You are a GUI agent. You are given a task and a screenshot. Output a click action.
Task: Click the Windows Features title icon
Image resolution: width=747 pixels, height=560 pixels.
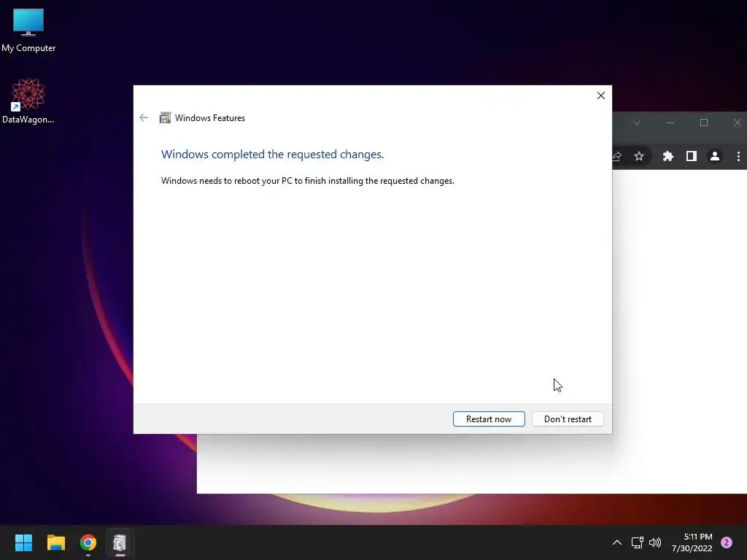[x=165, y=117]
